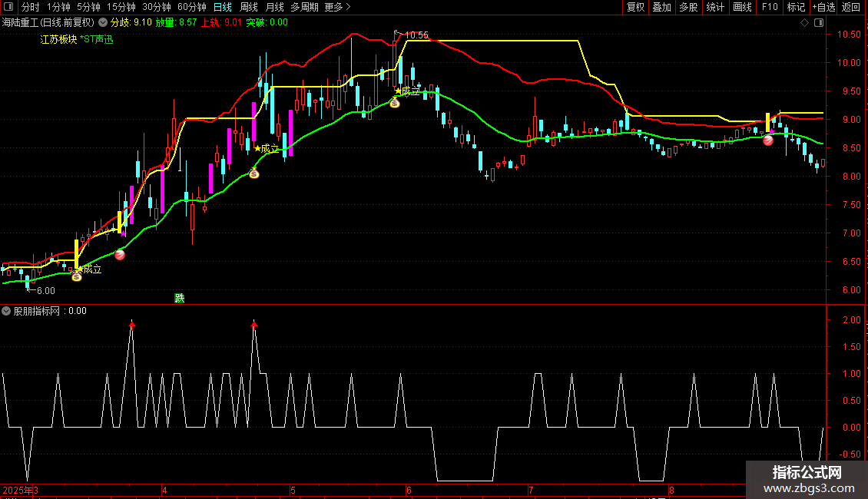The width and height of the screenshot is (868, 499).
Task: Click money bag icon near 10.55 high
Action: (x=395, y=102)
